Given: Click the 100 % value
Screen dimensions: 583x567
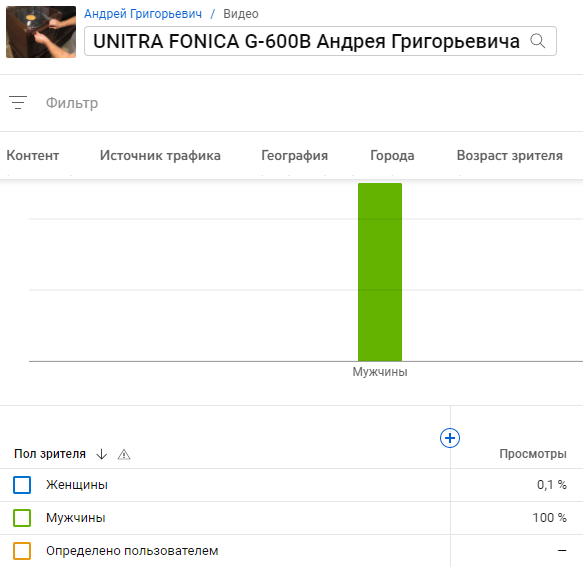Looking at the screenshot, I should click(x=550, y=518).
